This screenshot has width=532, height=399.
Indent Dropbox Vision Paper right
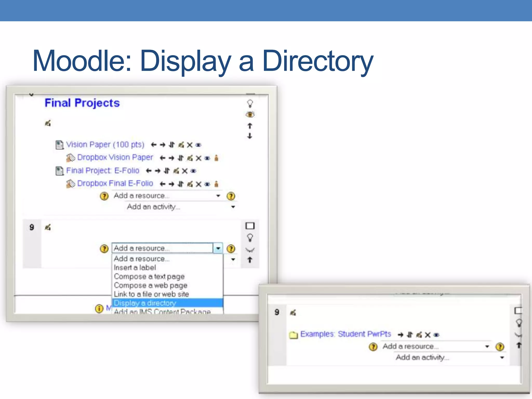(171, 158)
